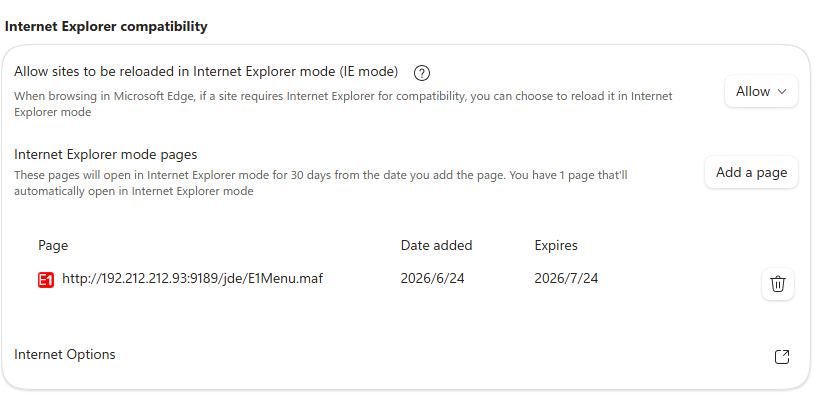Click the Page column header
Screen dimensions: 819x400
point(53,245)
